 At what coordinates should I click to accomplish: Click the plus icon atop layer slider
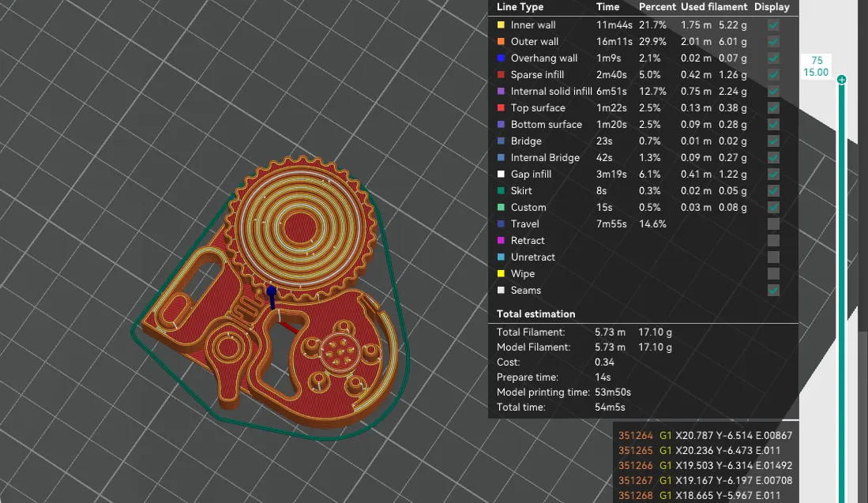point(841,80)
